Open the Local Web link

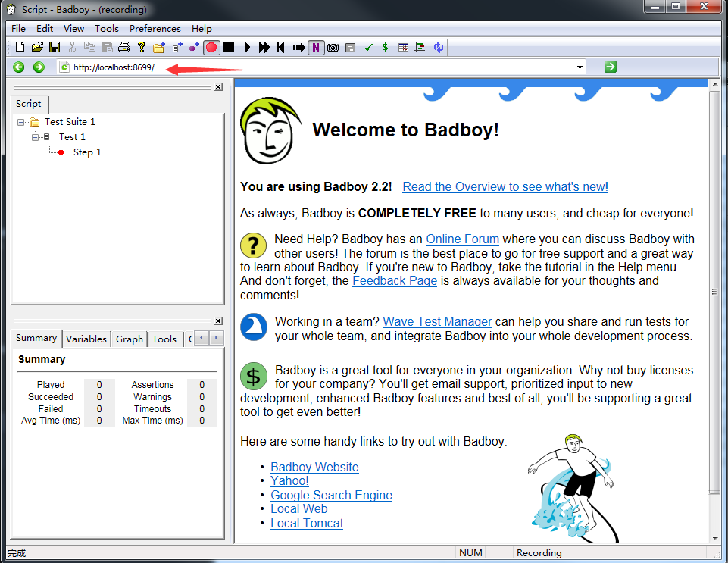[299, 509]
